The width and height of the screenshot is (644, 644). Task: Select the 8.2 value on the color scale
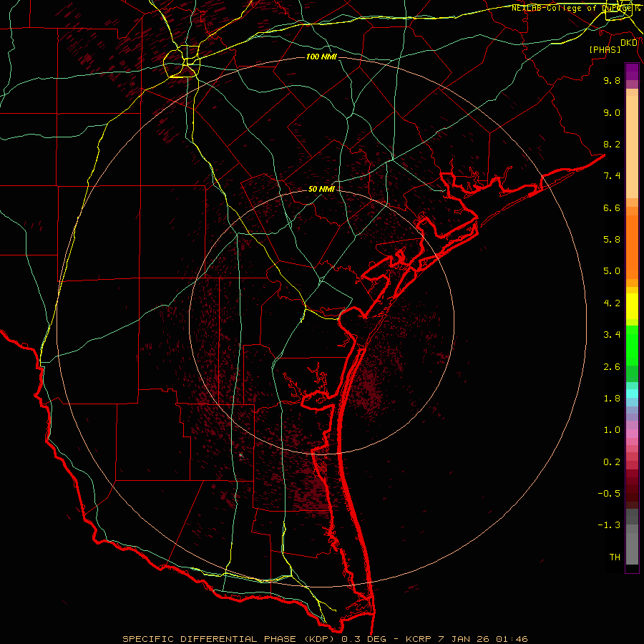[612, 144]
